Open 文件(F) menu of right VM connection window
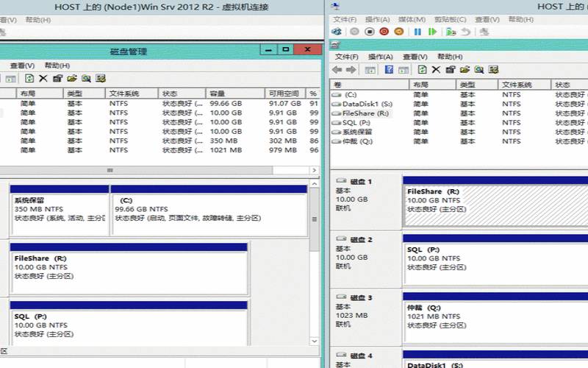Image resolution: width=588 pixels, height=368 pixels. tap(345, 20)
